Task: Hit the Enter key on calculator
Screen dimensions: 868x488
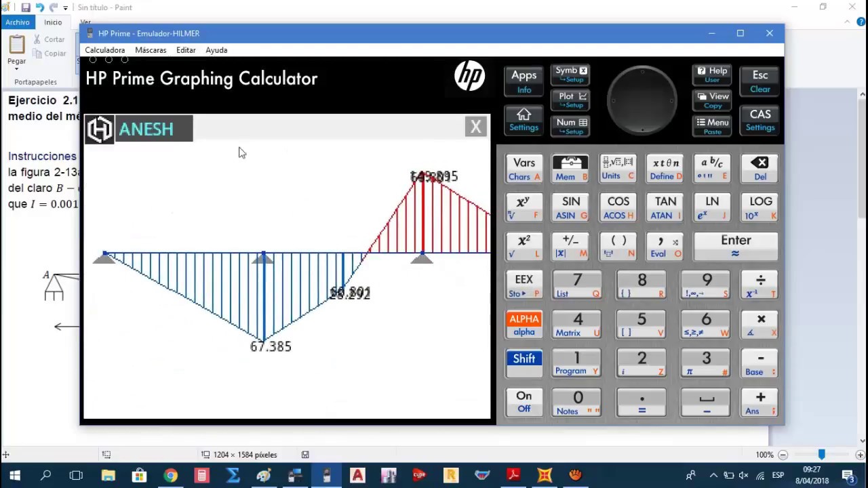Action: tap(736, 246)
